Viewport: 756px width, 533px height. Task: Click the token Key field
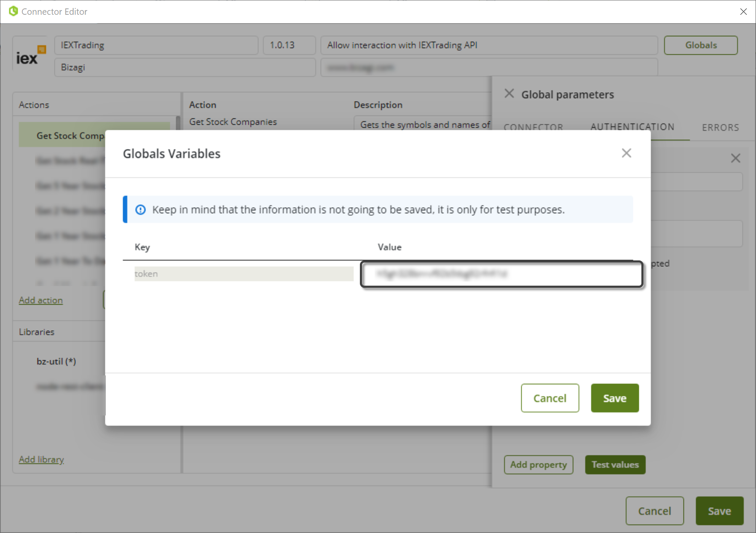[244, 273]
